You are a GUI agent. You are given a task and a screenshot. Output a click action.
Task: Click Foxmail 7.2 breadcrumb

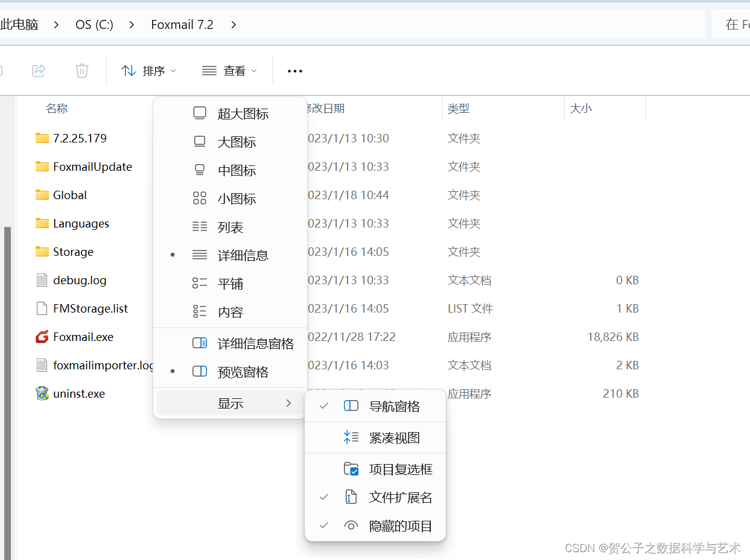182,25
